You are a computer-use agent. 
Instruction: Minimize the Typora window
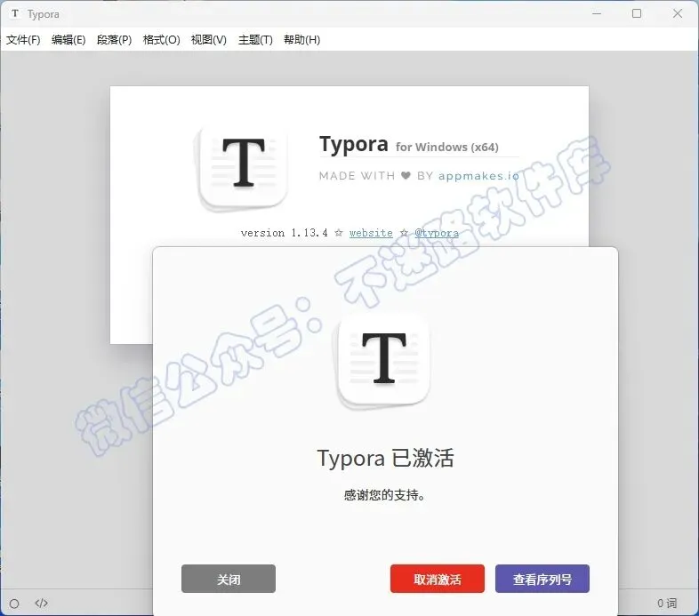click(597, 13)
